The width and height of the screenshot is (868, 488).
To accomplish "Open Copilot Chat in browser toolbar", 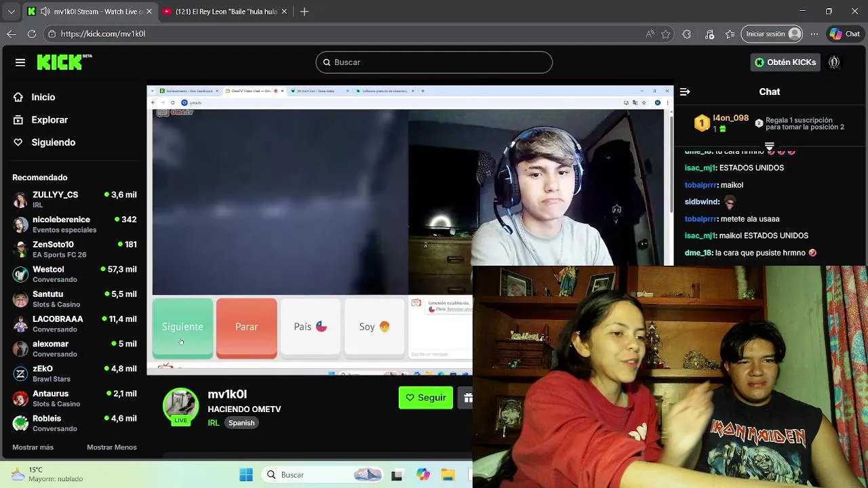I will point(845,34).
